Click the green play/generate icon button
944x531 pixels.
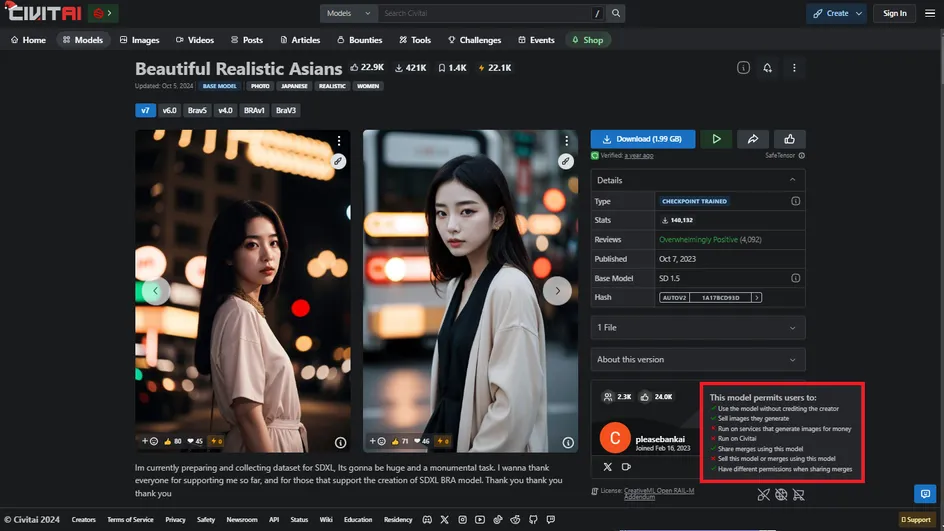[715, 139]
